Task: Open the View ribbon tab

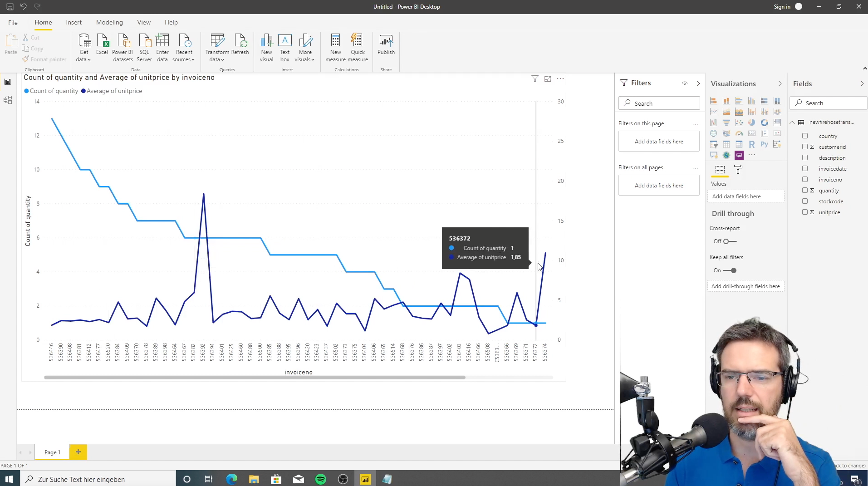Action: point(144,22)
